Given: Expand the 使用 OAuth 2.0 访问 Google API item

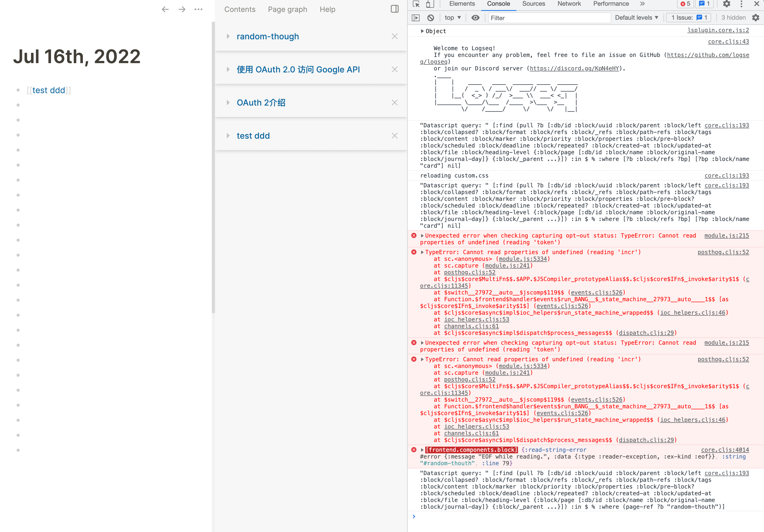Looking at the screenshot, I should click(228, 70).
